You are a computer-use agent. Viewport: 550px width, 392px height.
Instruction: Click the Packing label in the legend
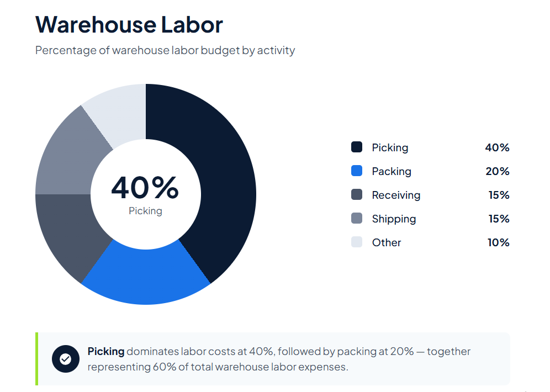(x=392, y=171)
